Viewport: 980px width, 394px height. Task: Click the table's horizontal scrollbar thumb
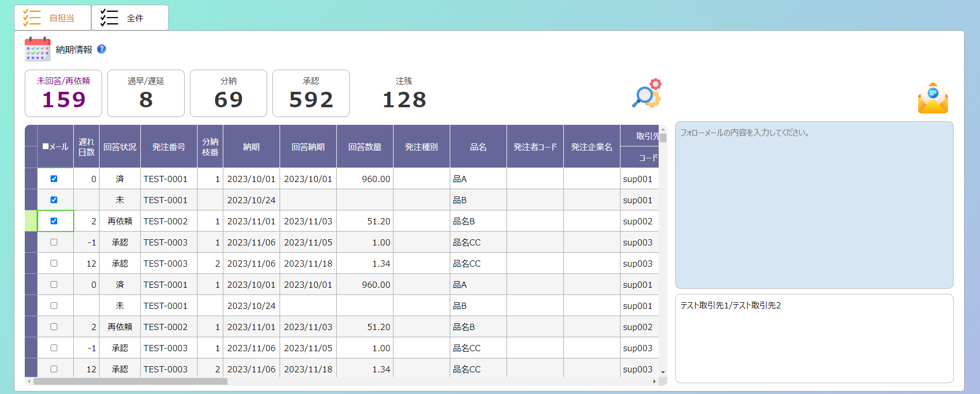point(130,381)
